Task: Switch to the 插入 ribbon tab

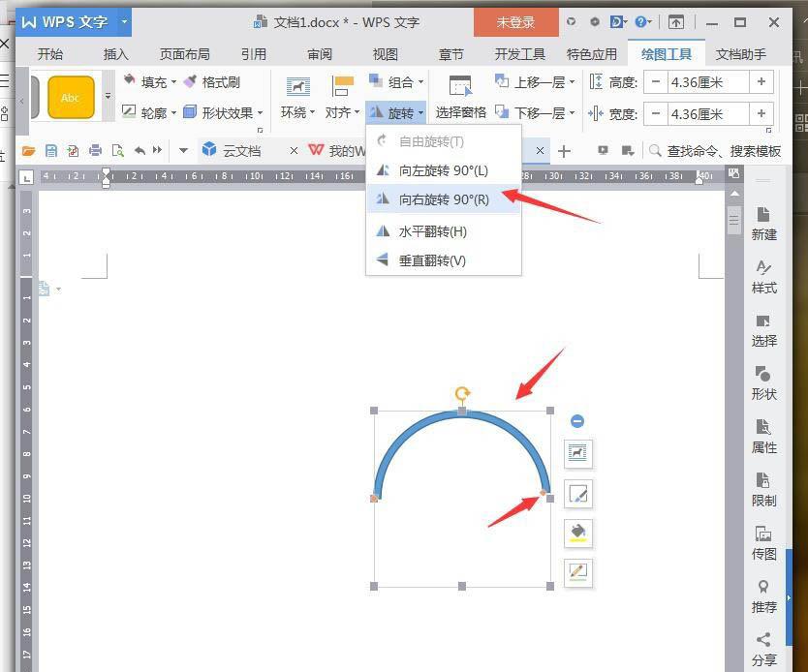Action: pos(115,54)
